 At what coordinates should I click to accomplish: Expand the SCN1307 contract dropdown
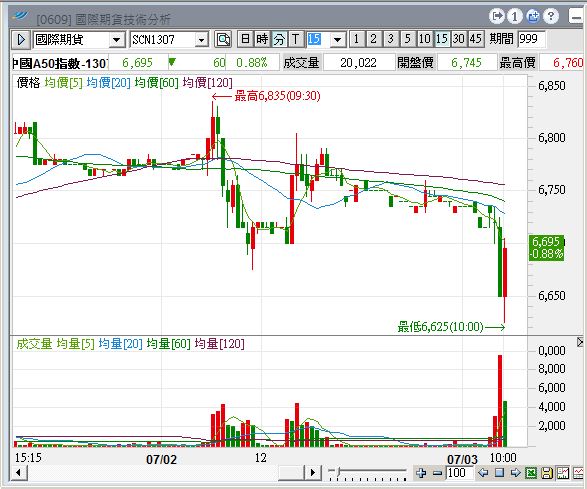(x=201, y=39)
